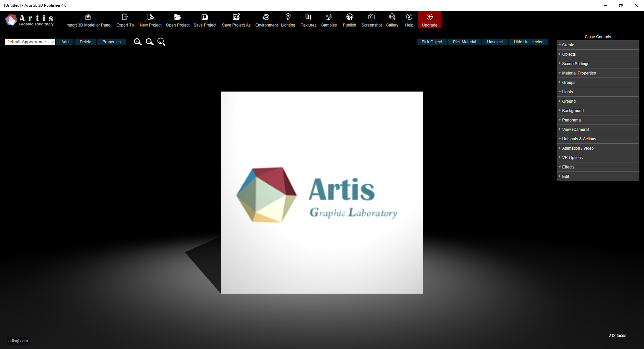This screenshot has height=349, width=644.
Task: Minimize the ArtisGL window
Action: tap(605, 5)
